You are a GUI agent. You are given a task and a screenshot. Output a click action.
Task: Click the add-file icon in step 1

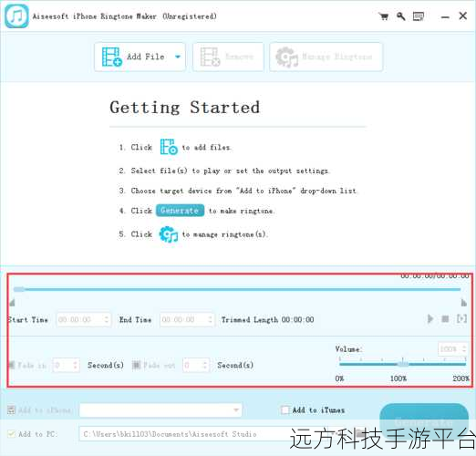coord(169,147)
